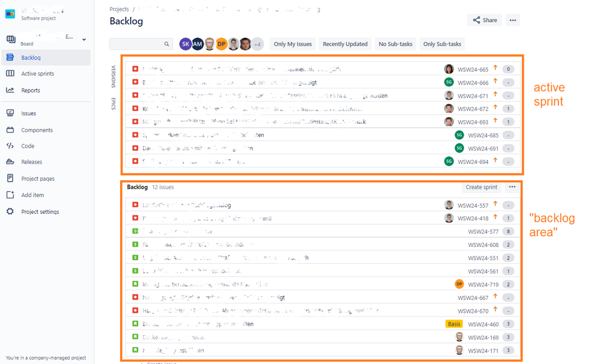Click the Project settings gear icon
The height and width of the screenshot is (364, 600).
[x=10, y=211]
